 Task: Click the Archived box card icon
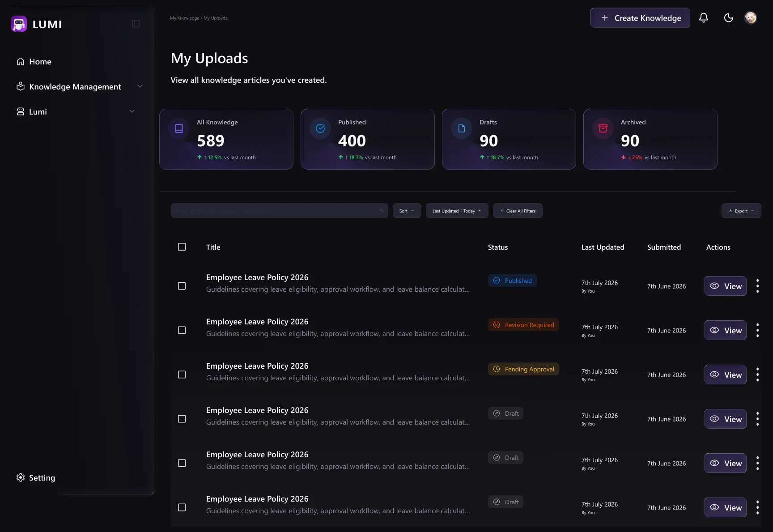603,128
